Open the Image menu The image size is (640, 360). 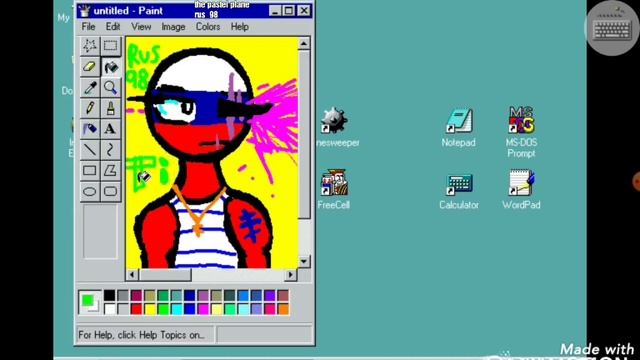pyautogui.click(x=173, y=27)
